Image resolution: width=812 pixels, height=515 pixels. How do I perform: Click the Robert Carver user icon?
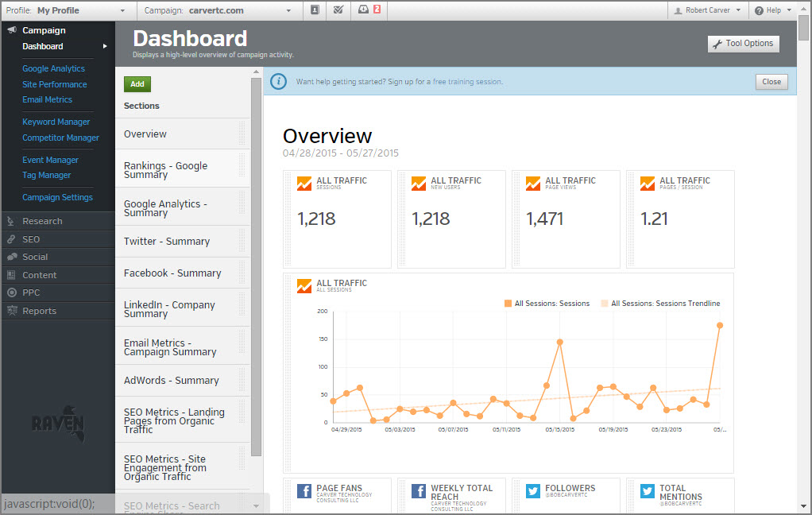point(678,10)
